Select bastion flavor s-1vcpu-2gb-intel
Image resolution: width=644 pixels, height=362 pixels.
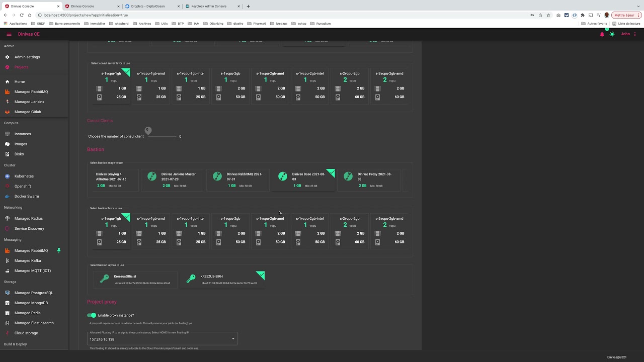[310, 231]
